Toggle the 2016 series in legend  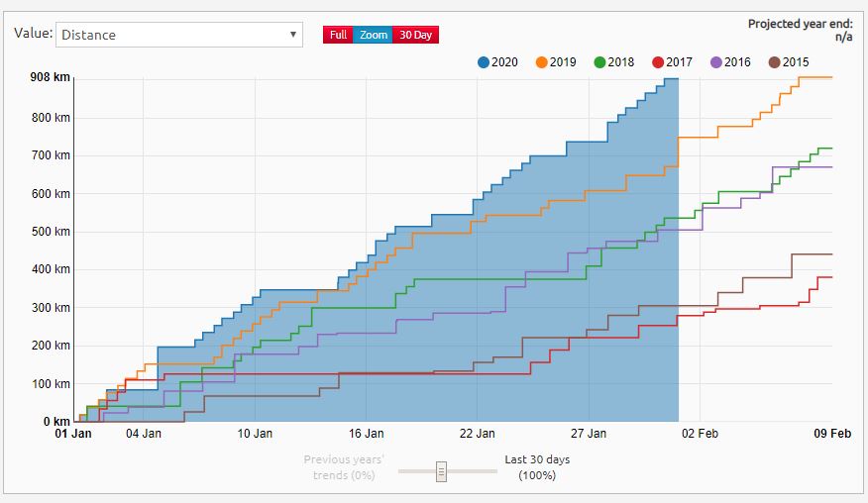[x=730, y=62]
